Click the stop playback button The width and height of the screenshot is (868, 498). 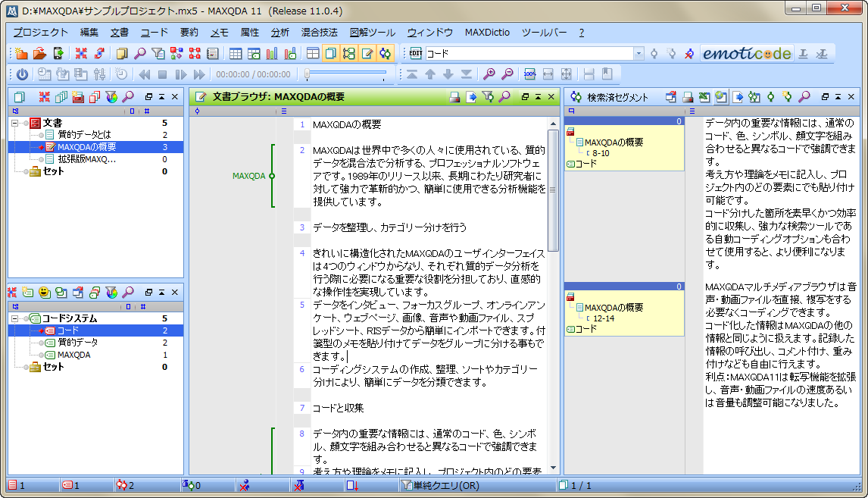click(163, 74)
